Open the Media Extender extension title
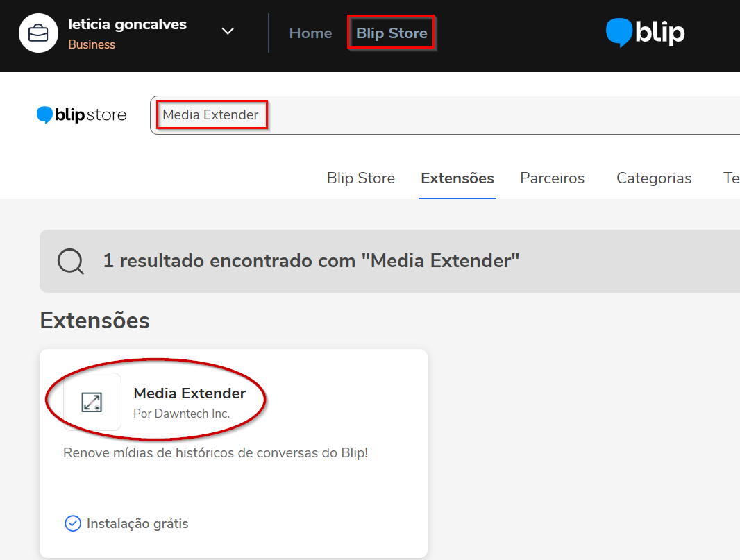 (190, 393)
